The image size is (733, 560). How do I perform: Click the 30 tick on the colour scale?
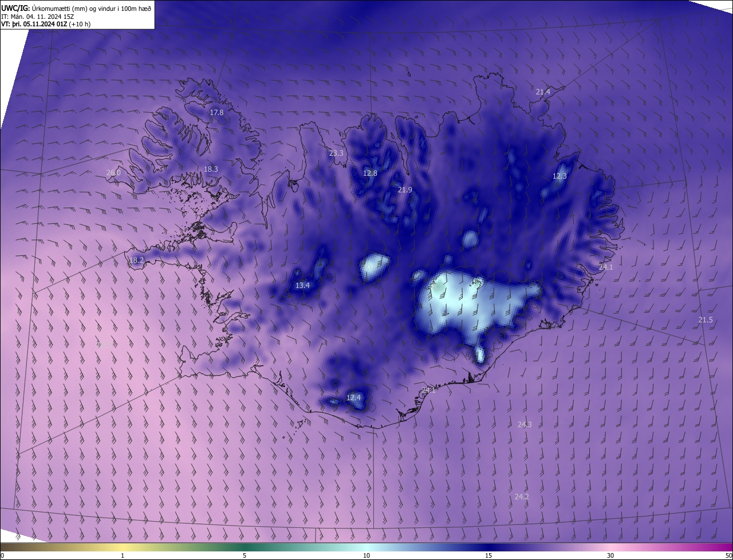pos(610,555)
